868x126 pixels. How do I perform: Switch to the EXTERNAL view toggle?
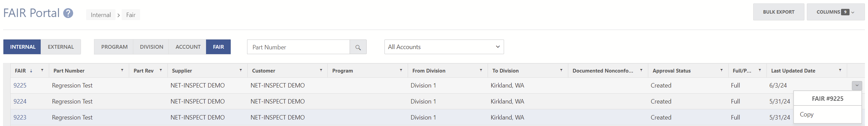click(x=61, y=47)
